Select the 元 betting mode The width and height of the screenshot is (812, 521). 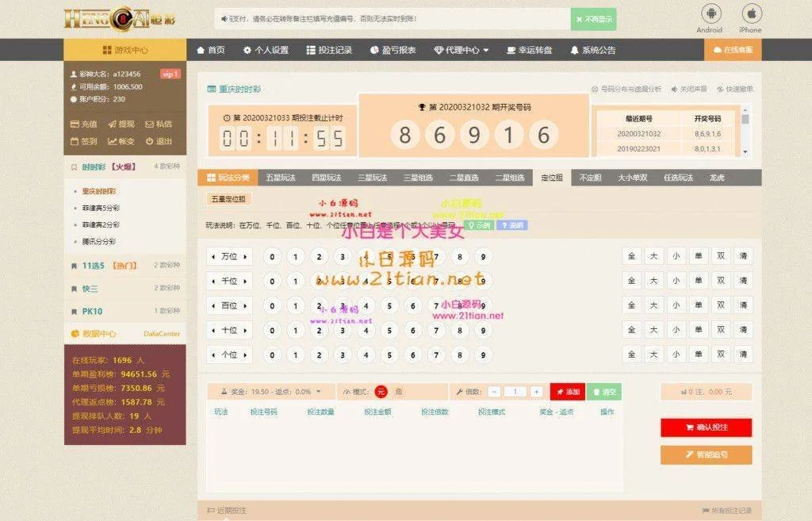(x=381, y=392)
